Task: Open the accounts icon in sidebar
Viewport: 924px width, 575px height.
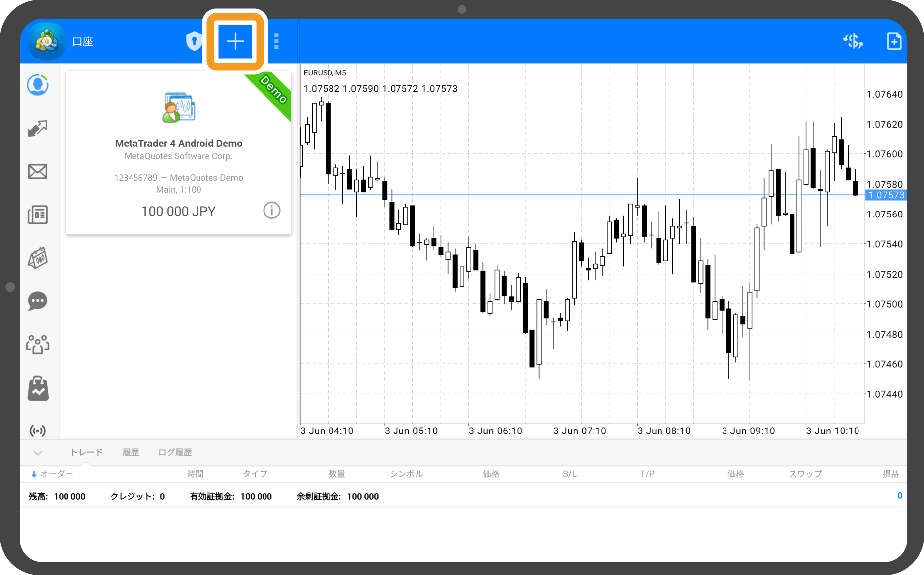Action: tap(38, 85)
